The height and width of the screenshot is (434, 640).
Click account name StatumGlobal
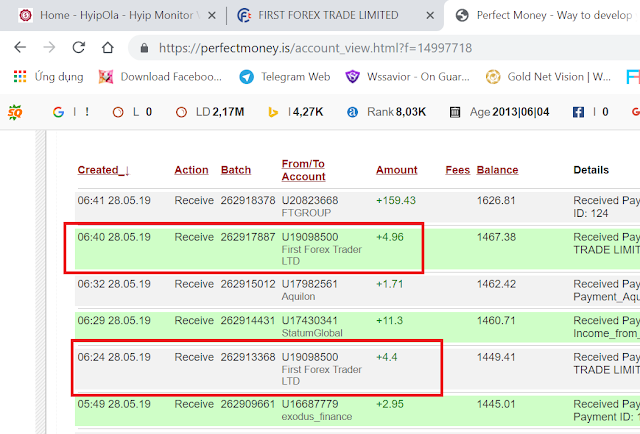[312, 333]
